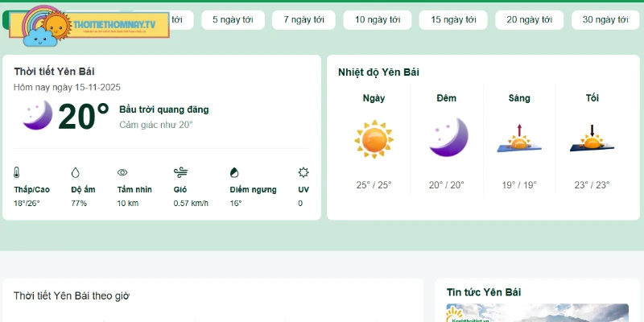This screenshot has height=322, width=644.
Task: Click the UV sun outline icon
Action: click(303, 172)
